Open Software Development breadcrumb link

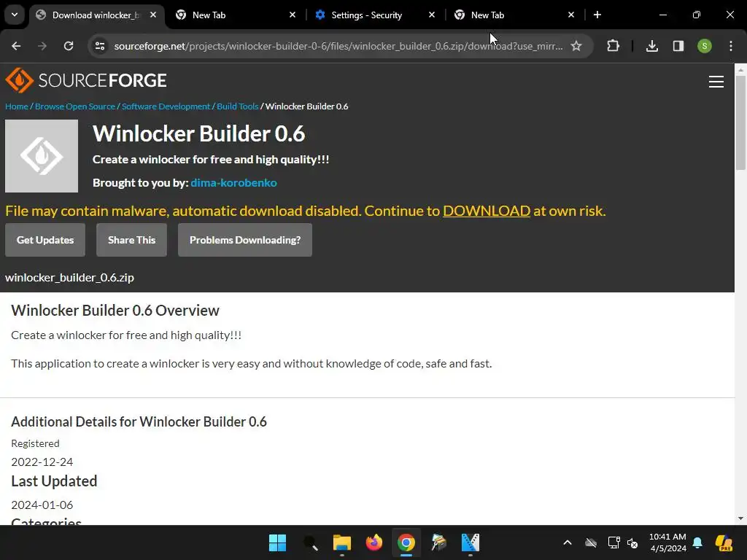[x=166, y=106]
